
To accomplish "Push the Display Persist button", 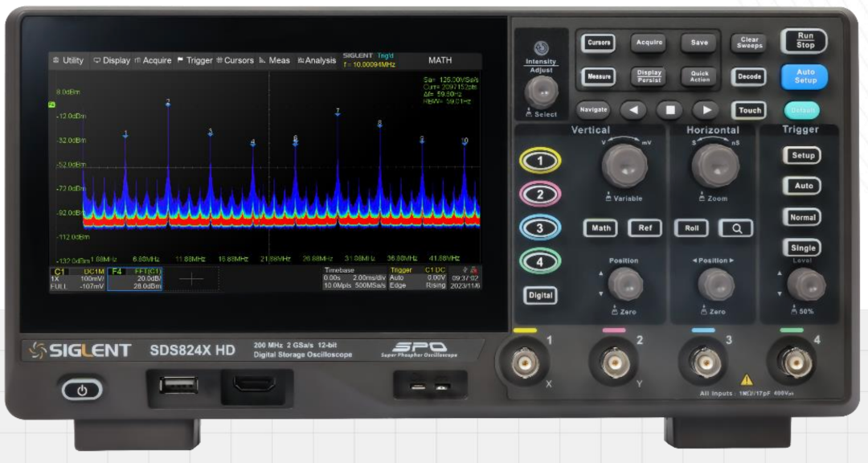I will (649, 76).
